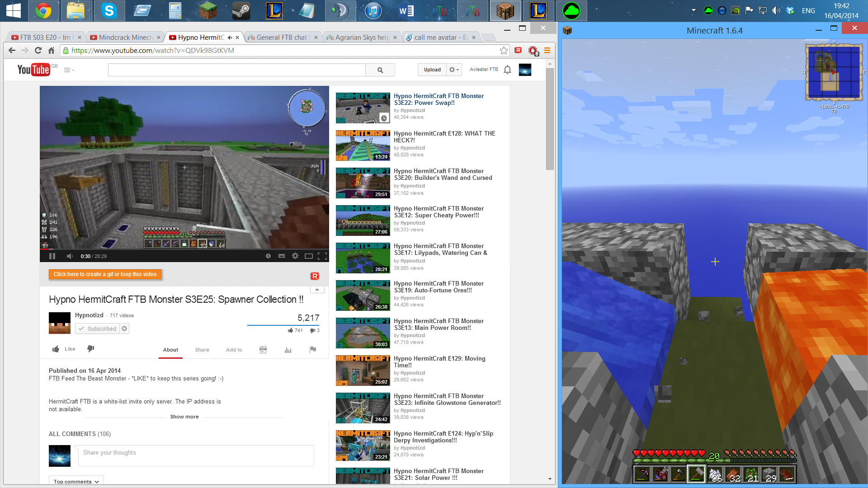Open E128: WHAT THE HECK video thumbnail
This screenshot has width=868, height=488.
tap(363, 145)
